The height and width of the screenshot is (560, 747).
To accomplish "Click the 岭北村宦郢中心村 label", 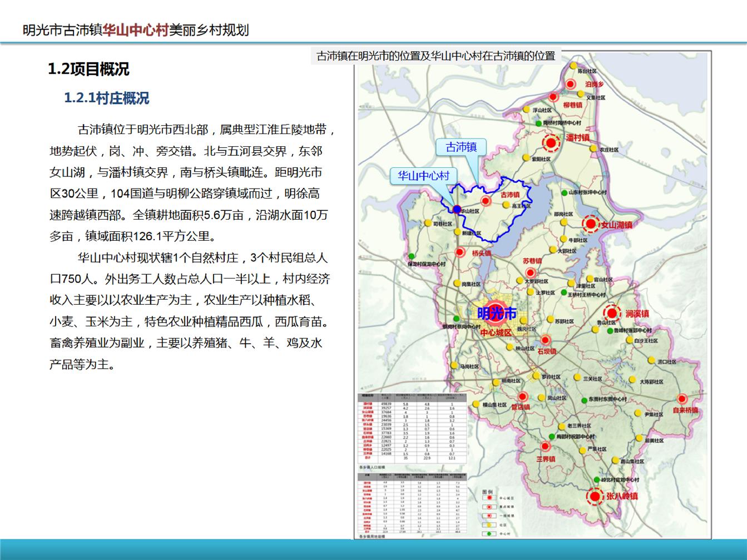I will click(x=620, y=479).
